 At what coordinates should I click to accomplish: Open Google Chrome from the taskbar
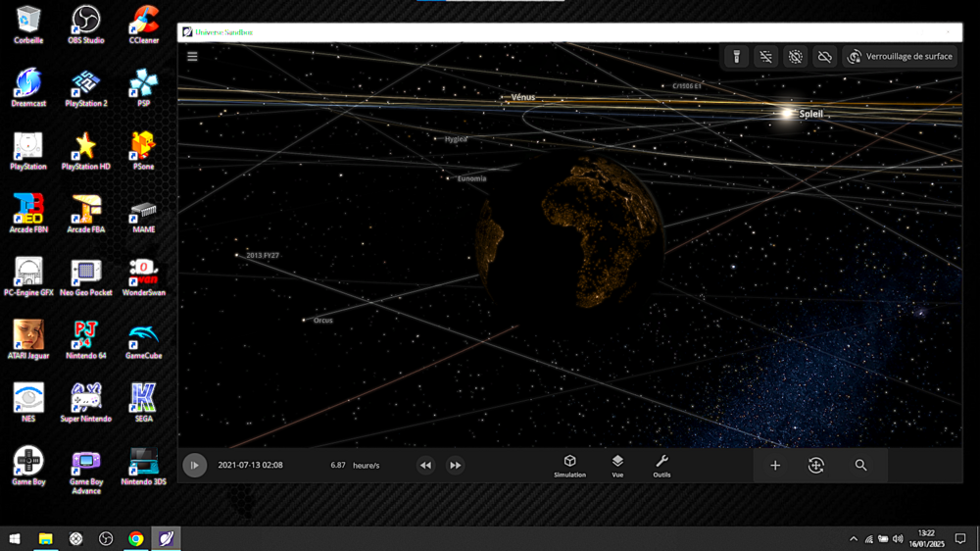click(136, 538)
